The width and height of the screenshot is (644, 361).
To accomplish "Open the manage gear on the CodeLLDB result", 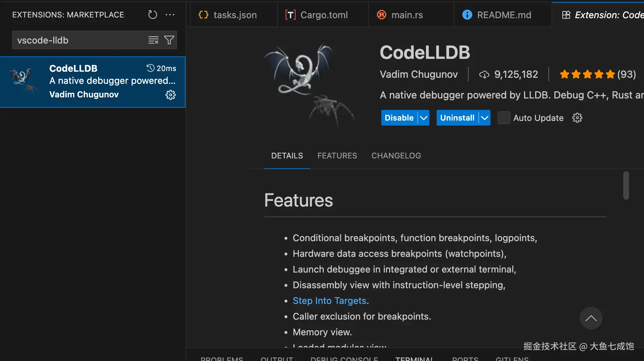I will coord(171,95).
